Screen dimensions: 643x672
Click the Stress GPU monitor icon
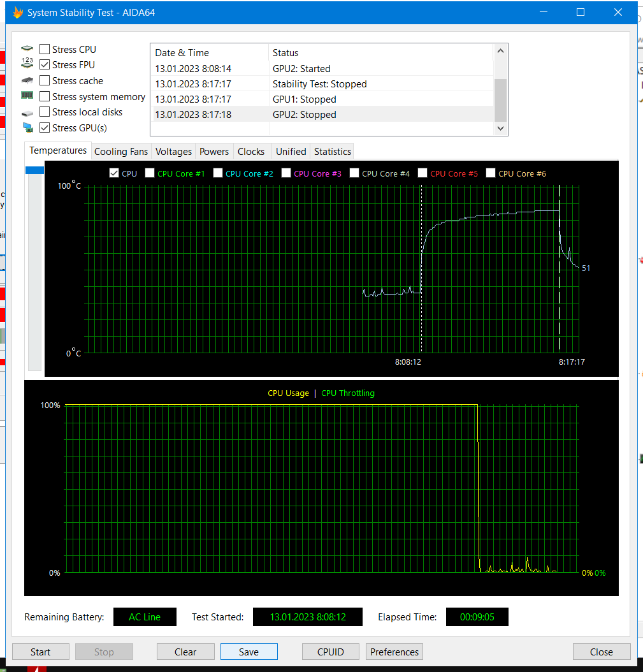pyautogui.click(x=27, y=128)
